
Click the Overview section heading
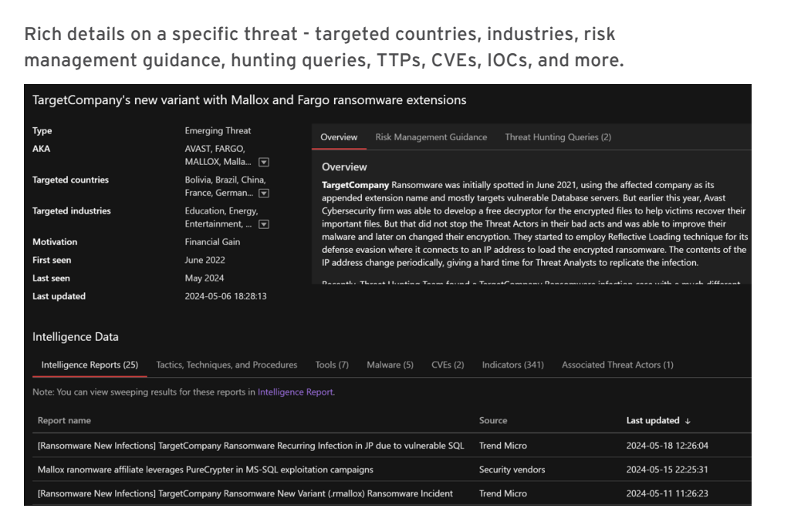344,167
